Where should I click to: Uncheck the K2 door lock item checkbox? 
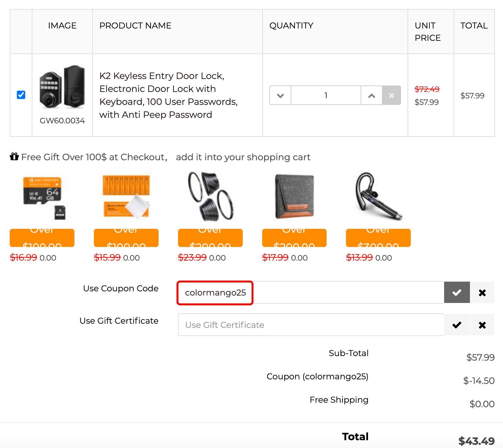21,95
